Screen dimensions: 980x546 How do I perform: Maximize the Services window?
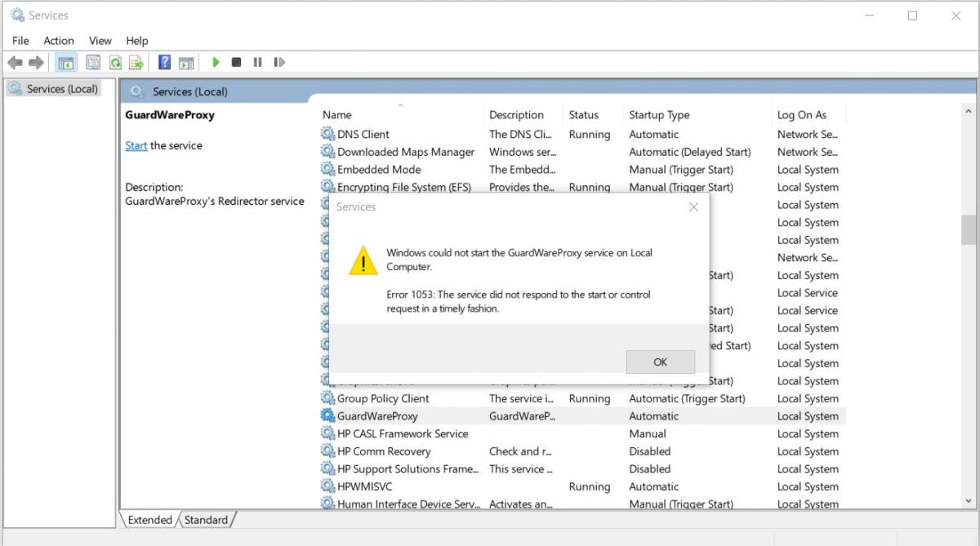(x=912, y=16)
